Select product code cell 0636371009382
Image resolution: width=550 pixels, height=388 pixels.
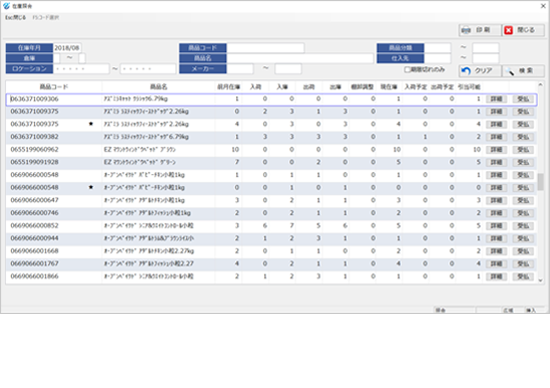(34, 137)
